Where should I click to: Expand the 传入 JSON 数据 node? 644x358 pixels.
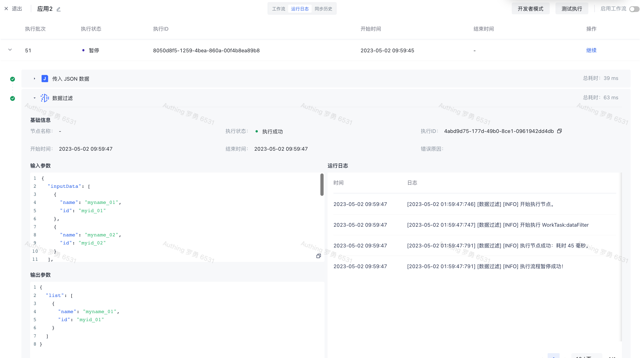(34, 79)
